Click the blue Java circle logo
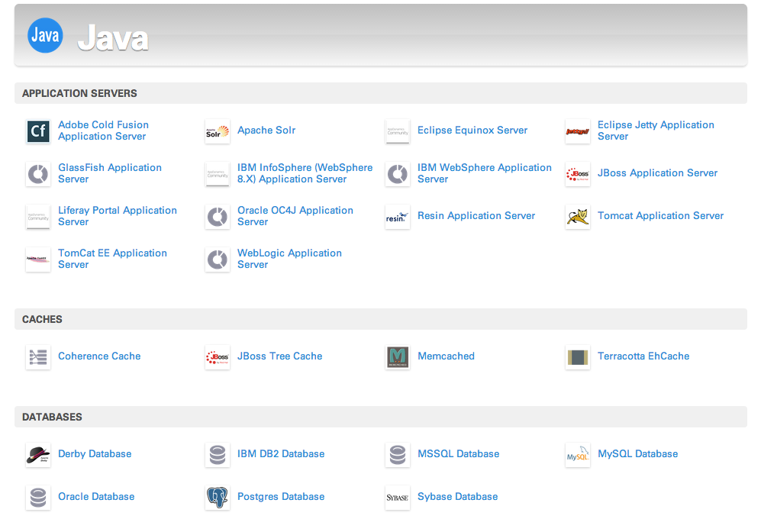 point(45,35)
